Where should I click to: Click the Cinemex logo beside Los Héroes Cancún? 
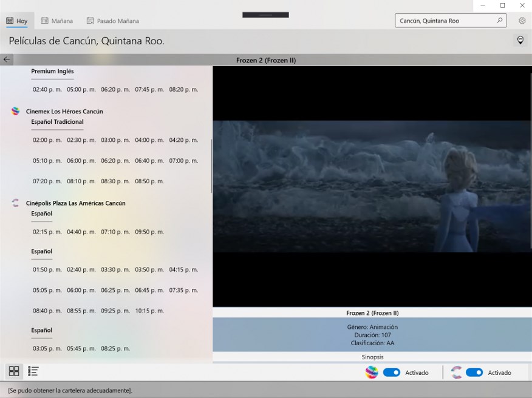pos(15,111)
